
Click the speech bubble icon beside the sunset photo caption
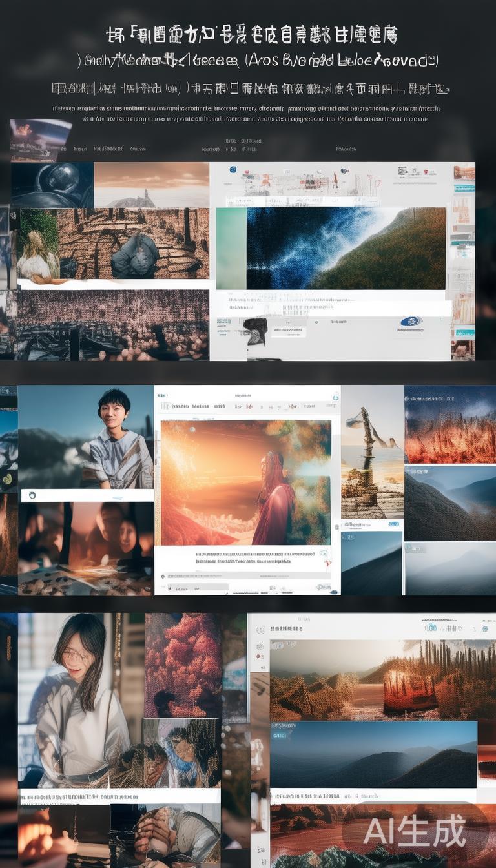323,553
